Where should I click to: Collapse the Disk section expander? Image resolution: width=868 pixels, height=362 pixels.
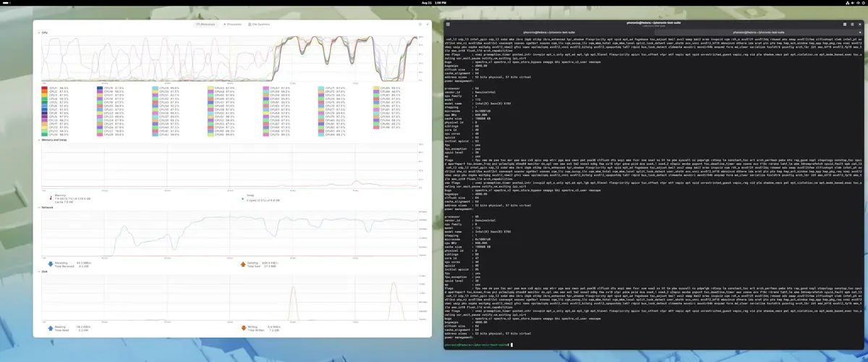pos(39,272)
